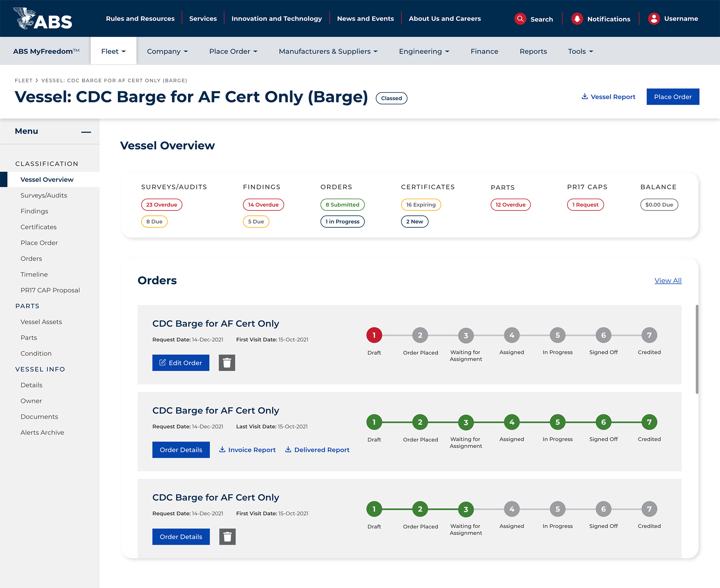Screen dimensions: 720x588
Task: Click the $0.00 Due balance badge
Action: tap(659, 204)
